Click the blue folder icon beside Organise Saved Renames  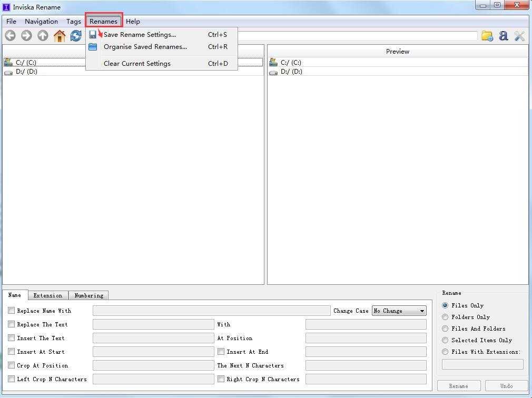tap(93, 47)
